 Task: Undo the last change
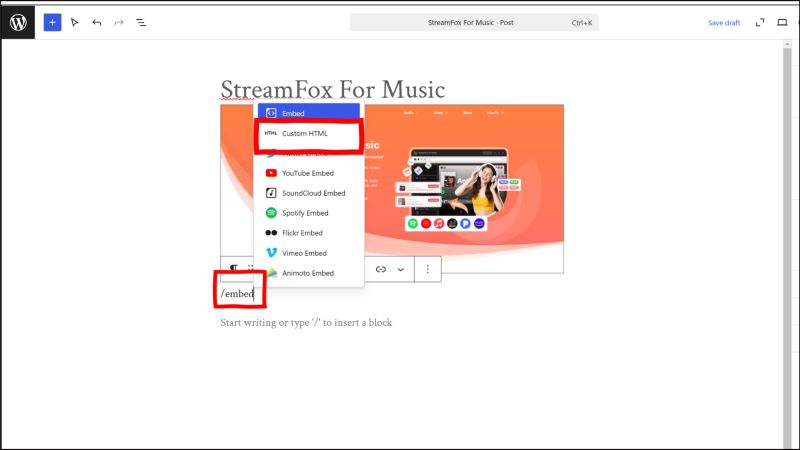(97, 22)
